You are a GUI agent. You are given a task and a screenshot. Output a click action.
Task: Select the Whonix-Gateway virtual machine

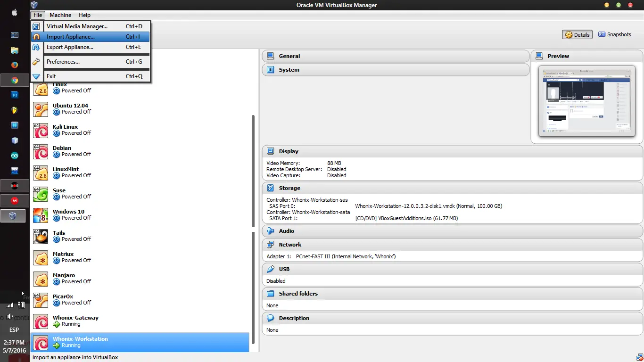pos(140,321)
